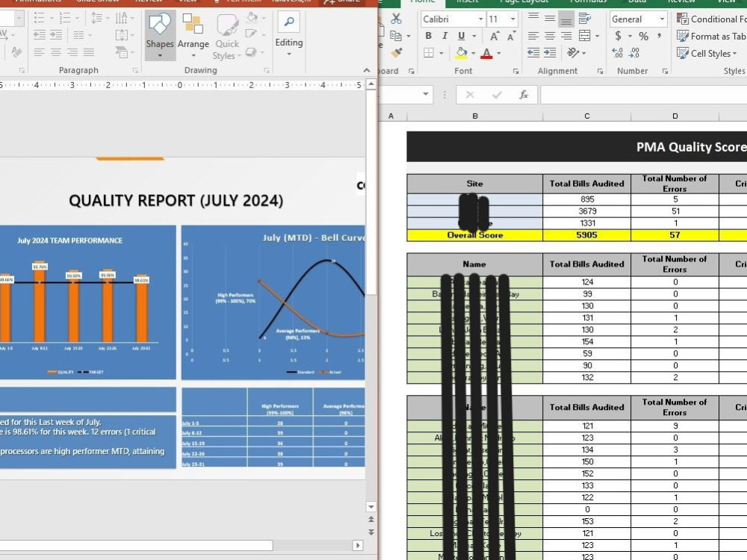Click the Insert Function fx icon
Image resolution: width=747 pixels, height=560 pixels.
[524, 95]
